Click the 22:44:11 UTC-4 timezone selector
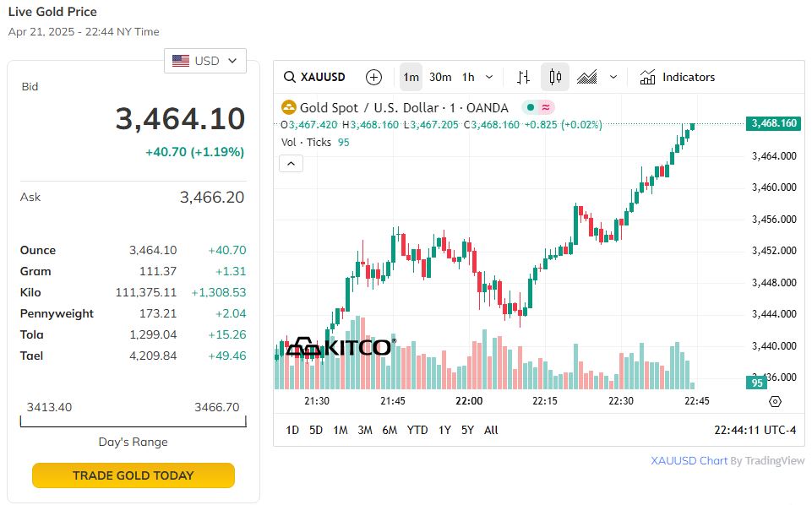The width and height of the screenshot is (812, 505). point(755,430)
